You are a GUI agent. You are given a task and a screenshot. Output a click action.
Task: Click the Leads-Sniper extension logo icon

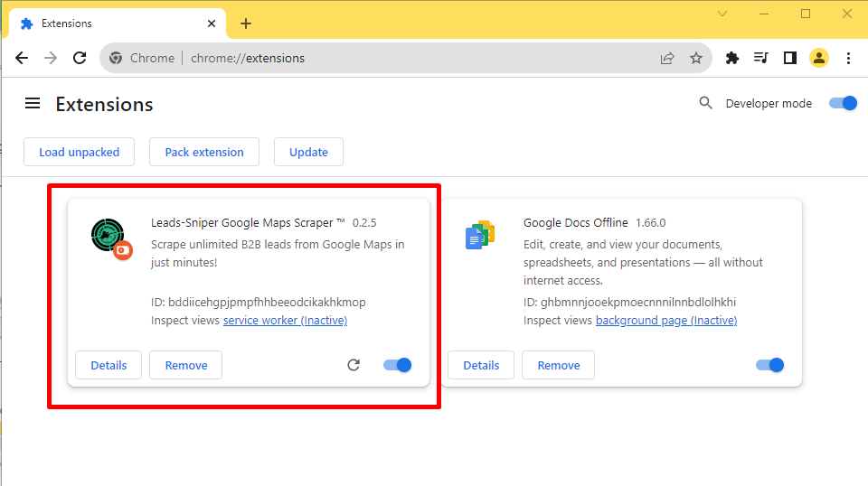[x=111, y=238]
